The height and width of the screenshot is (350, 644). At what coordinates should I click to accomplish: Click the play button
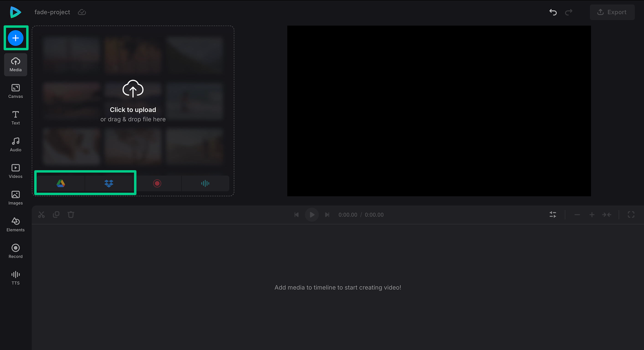[312, 215]
